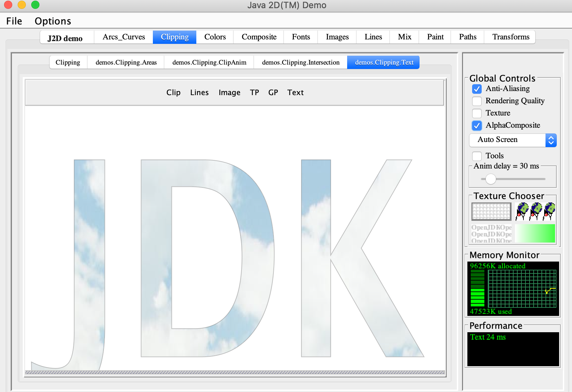Pick the OpenJDK text texture

click(x=491, y=233)
